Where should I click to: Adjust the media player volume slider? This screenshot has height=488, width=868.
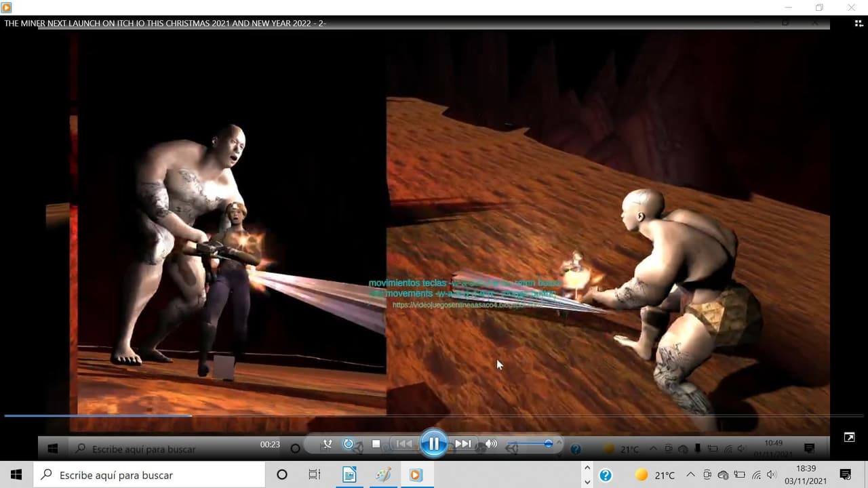pos(530,444)
